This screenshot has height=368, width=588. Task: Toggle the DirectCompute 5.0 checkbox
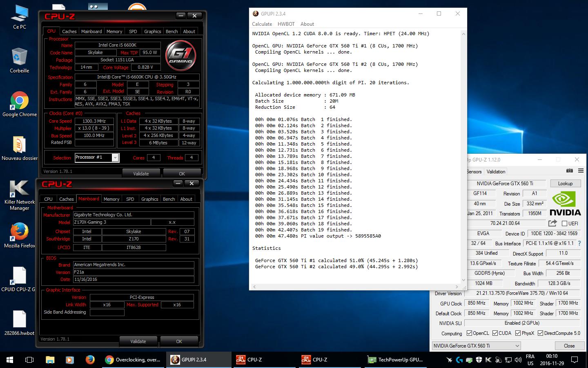point(540,333)
